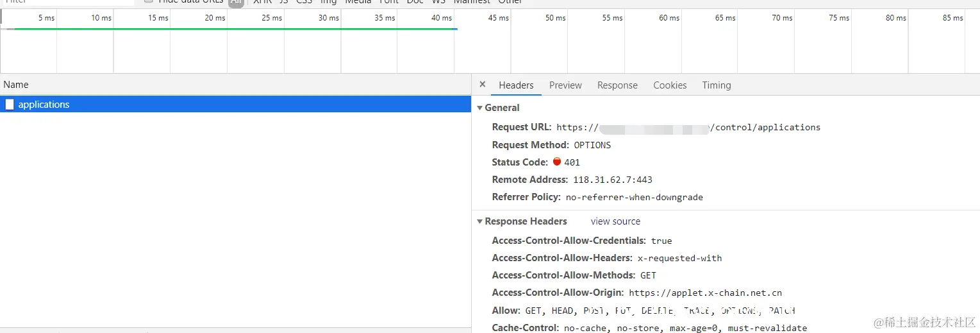Click the Access-Control-Allow-Credentials header name

(569, 241)
